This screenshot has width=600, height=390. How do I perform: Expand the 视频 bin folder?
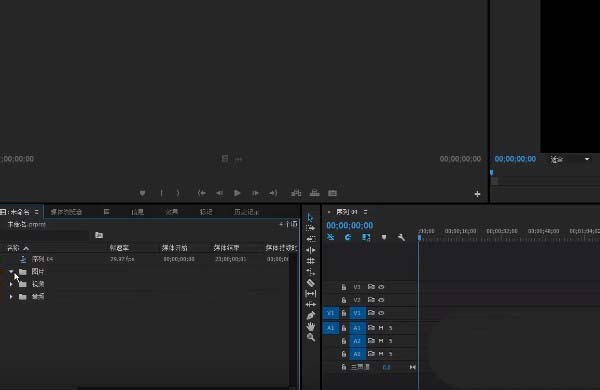point(11,284)
